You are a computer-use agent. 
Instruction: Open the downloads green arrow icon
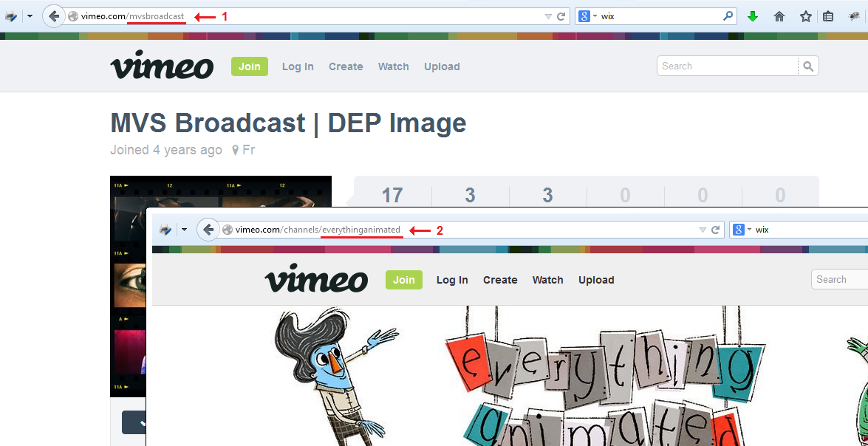(753, 16)
